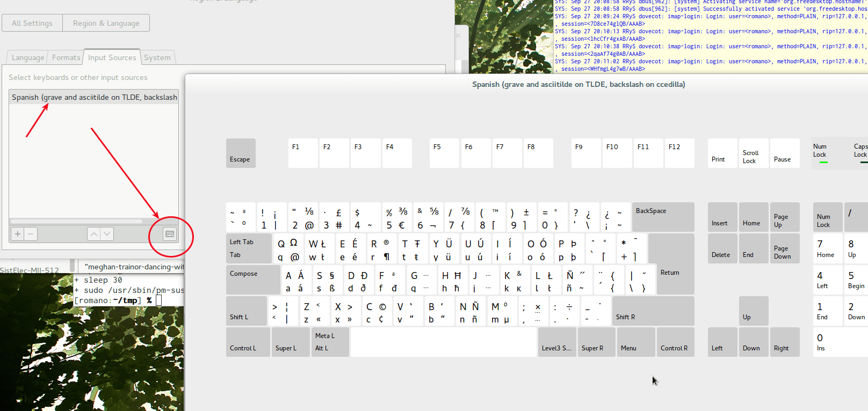Click the Left arrow key

point(722,342)
